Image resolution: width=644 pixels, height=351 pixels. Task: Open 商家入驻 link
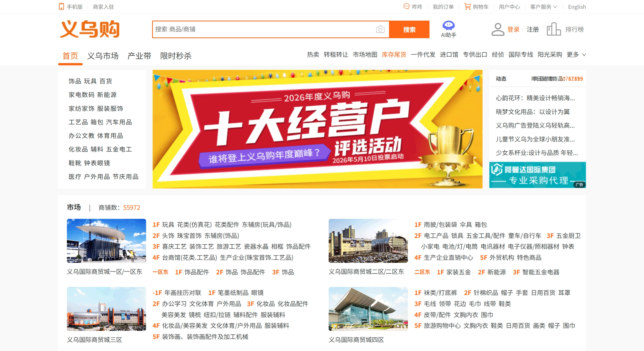coord(103,7)
